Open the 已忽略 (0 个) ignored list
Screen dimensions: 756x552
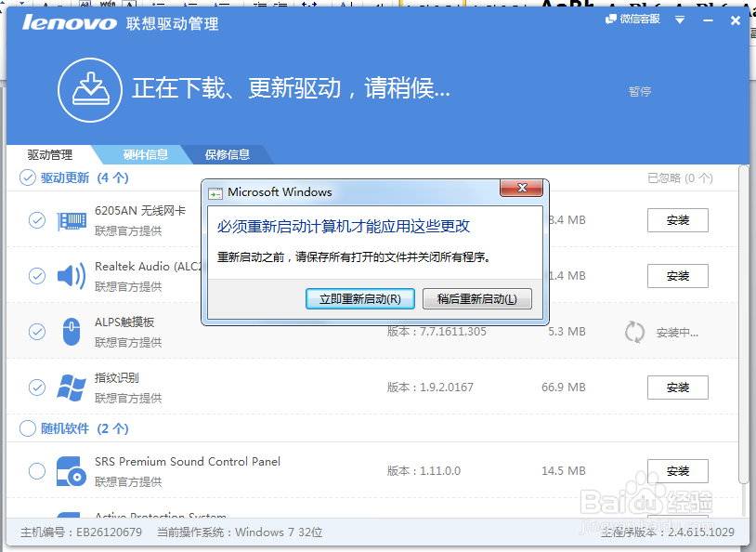click(680, 178)
